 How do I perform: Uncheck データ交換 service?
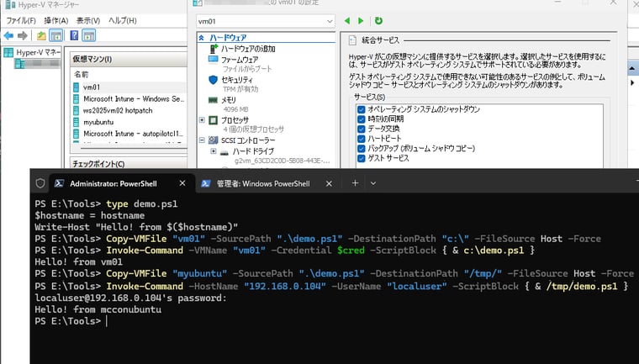point(361,129)
